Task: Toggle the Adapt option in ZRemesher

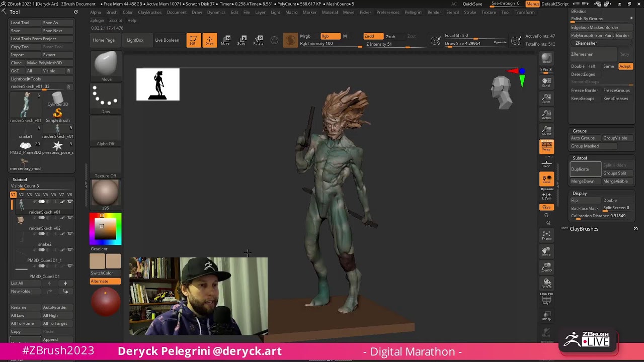Action: click(625, 66)
